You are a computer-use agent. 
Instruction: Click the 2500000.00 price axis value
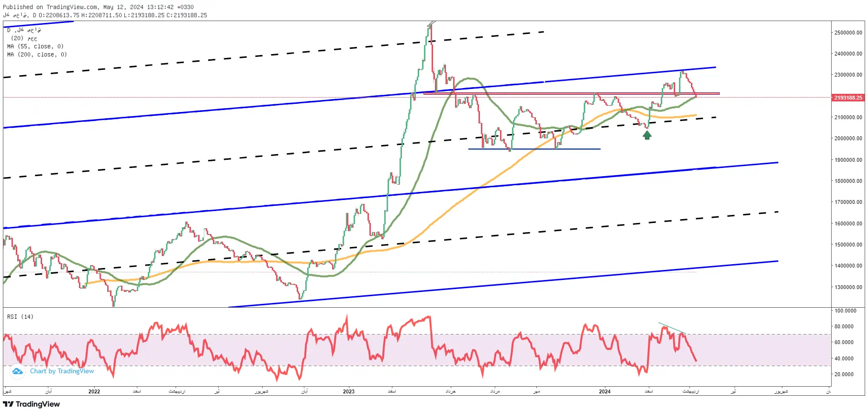click(848, 33)
